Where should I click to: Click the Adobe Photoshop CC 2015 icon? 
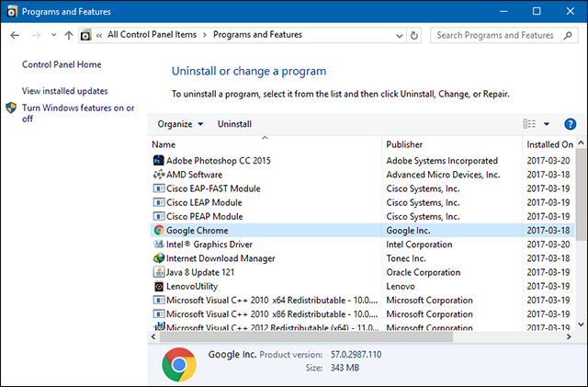pyautogui.click(x=159, y=161)
